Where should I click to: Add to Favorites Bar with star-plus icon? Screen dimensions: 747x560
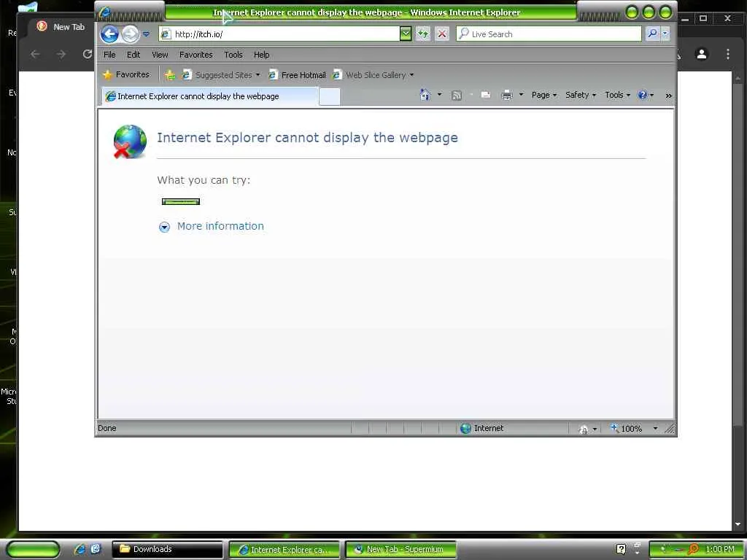[x=169, y=75]
